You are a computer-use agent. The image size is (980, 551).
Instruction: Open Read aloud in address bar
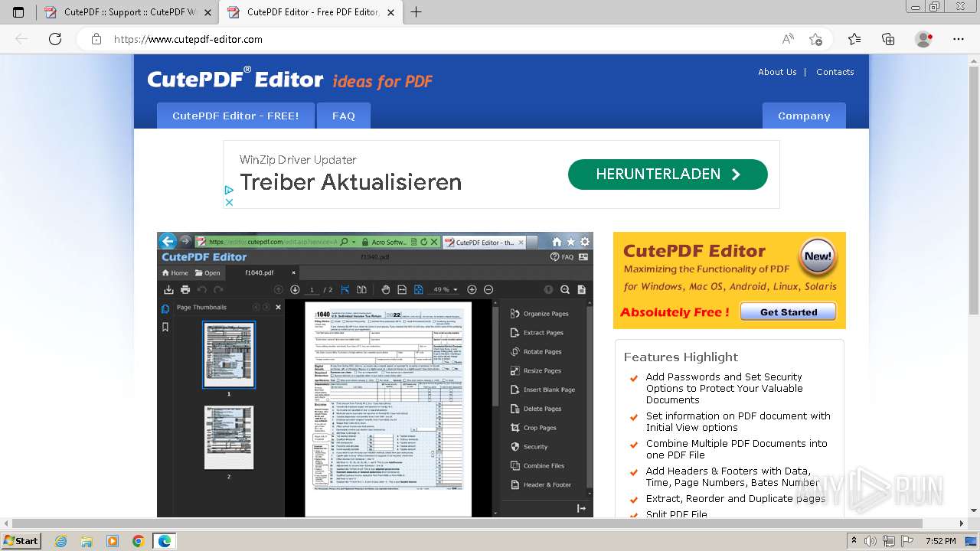788,39
